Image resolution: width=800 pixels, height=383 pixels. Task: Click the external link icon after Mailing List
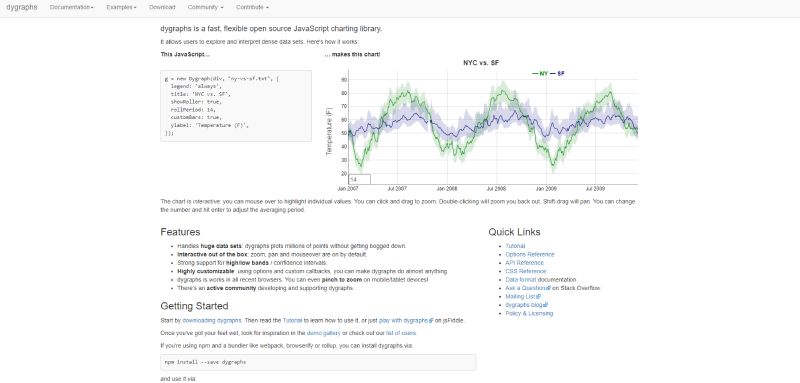coord(538,297)
